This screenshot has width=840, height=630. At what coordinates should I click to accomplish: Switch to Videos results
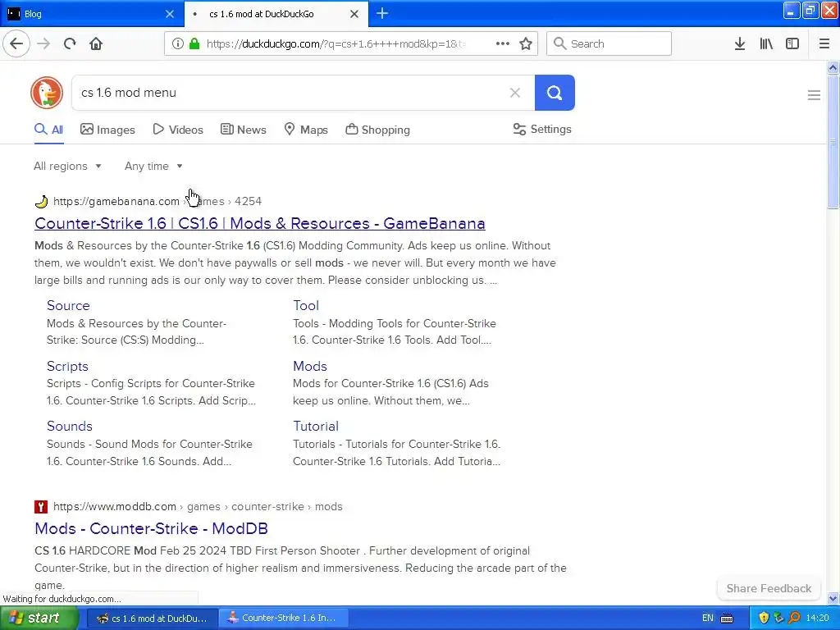point(178,130)
